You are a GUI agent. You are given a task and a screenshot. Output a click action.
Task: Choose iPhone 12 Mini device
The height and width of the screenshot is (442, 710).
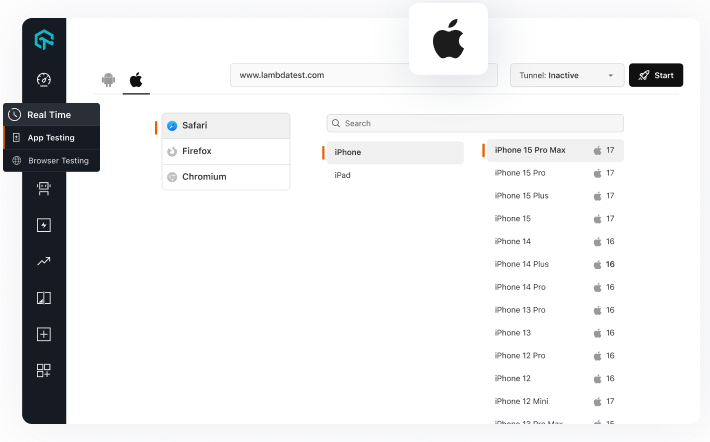(x=555, y=401)
